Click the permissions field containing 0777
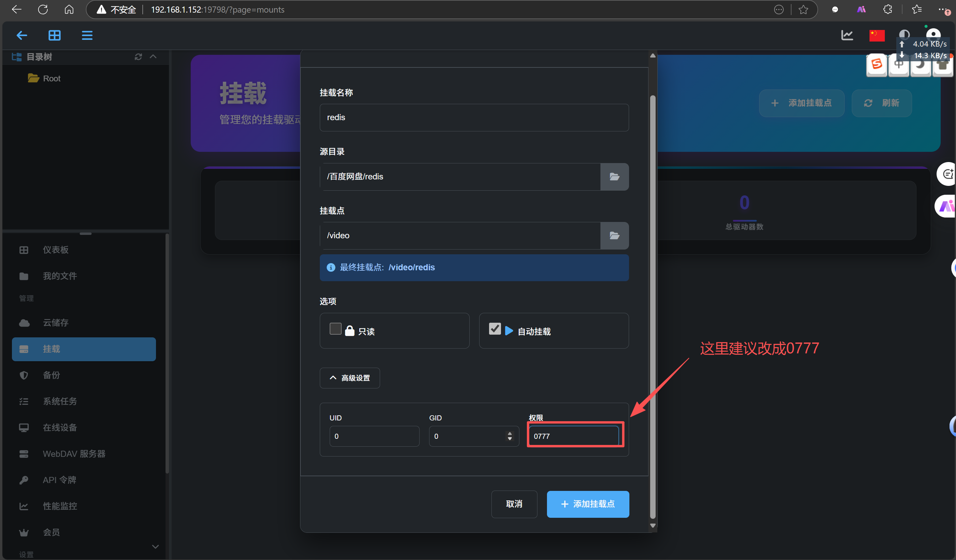 [x=573, y=436]
